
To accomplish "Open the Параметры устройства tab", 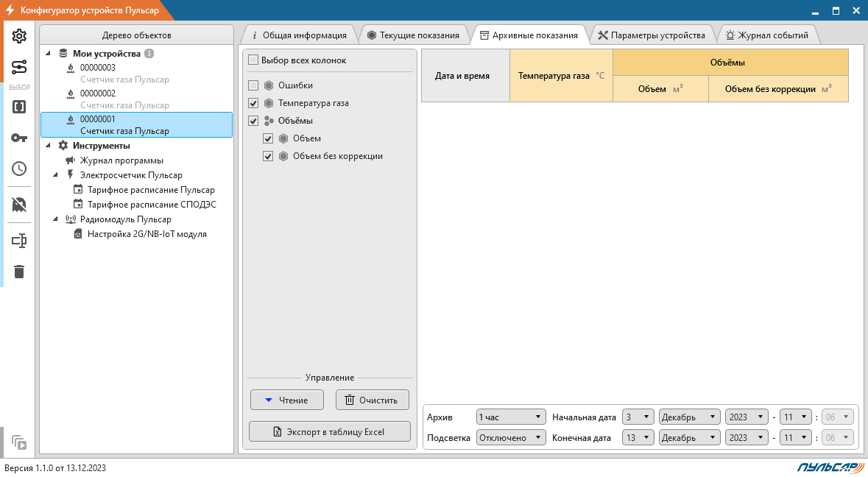I will coord(652,35).
